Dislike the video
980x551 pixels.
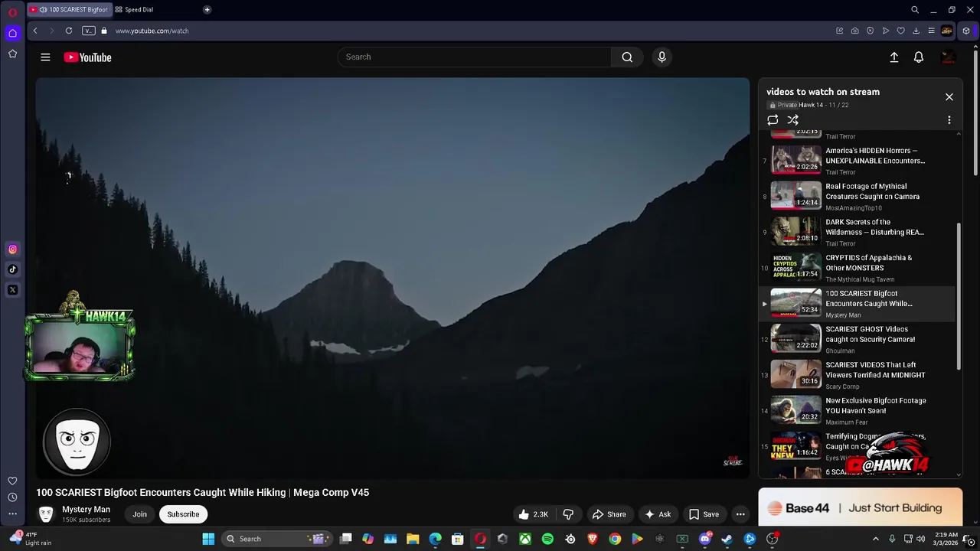pos(568,514)
